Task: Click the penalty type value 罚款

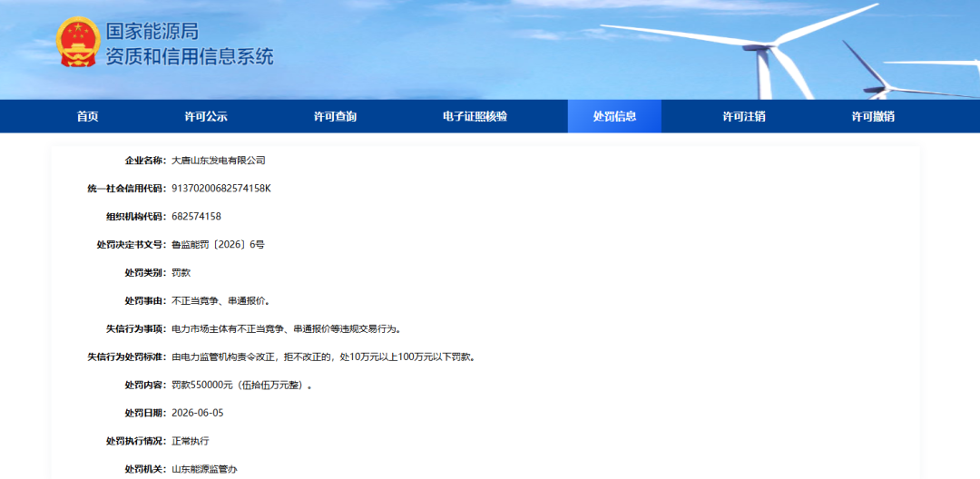Action: [x=181, y=273]
